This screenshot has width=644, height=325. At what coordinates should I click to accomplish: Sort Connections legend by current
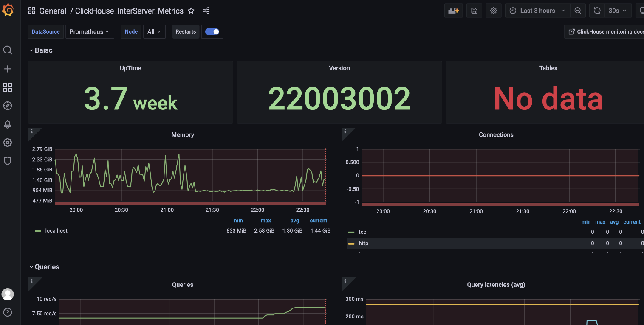(x=632, y=222)
